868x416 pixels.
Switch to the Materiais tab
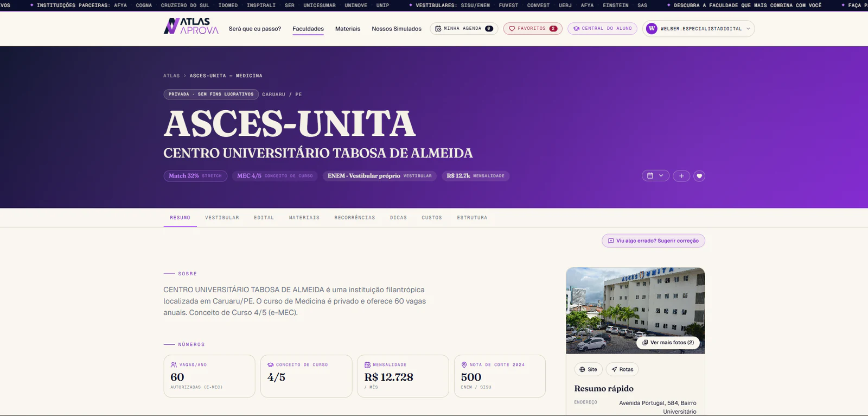(x=304, y=218)
